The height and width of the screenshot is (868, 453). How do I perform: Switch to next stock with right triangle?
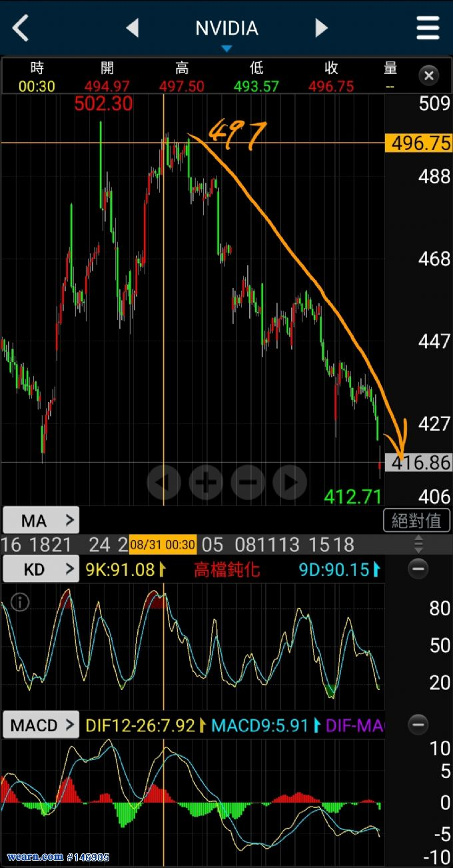[321, 28]
